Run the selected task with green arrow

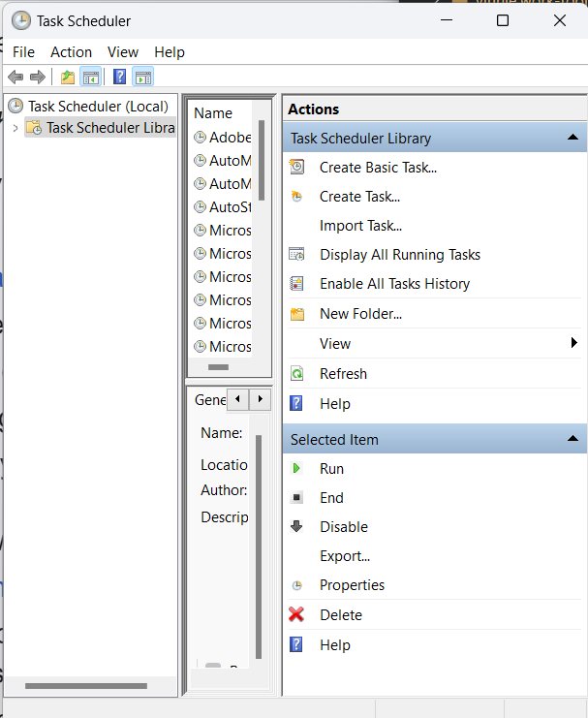coord(297,469)
